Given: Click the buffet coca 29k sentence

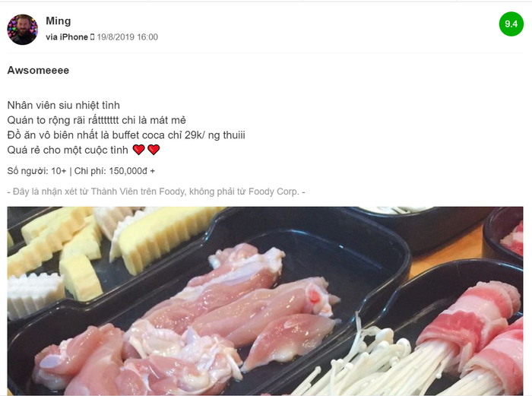Looking at the screenshot, I should [x=126, y=135].
